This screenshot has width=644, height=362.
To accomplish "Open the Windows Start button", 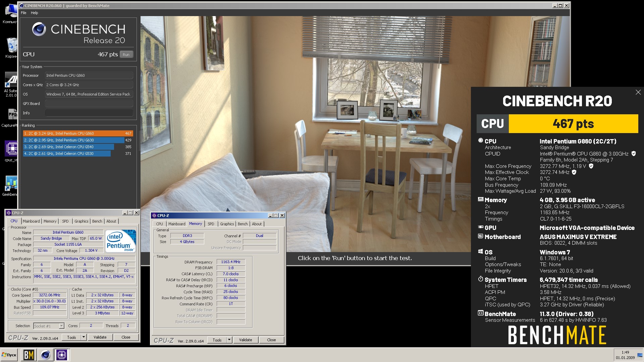I will (9, 355).
